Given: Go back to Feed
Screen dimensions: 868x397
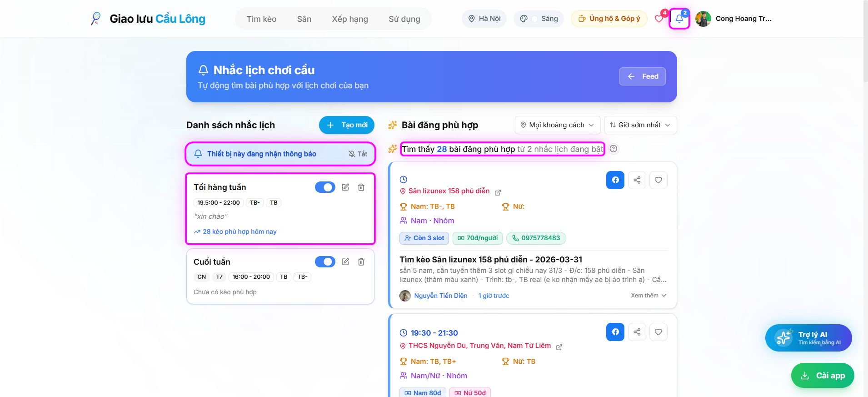Looking at the screenshot, I should [643, 76].
